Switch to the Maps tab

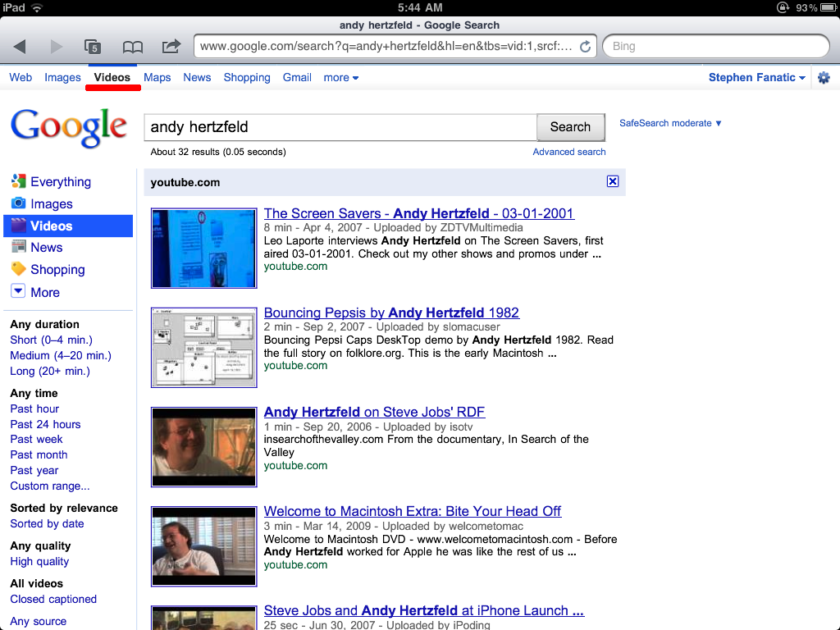157,78
